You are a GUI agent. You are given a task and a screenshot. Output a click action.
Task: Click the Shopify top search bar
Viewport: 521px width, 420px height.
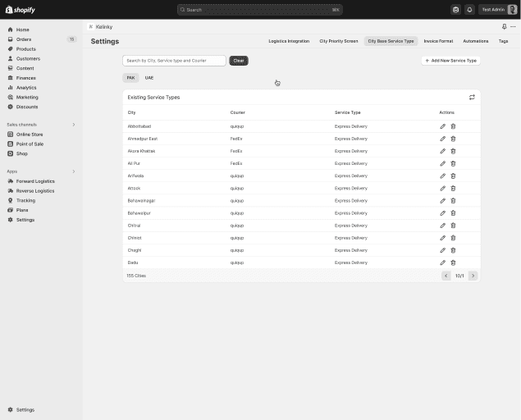coord(259,10)
